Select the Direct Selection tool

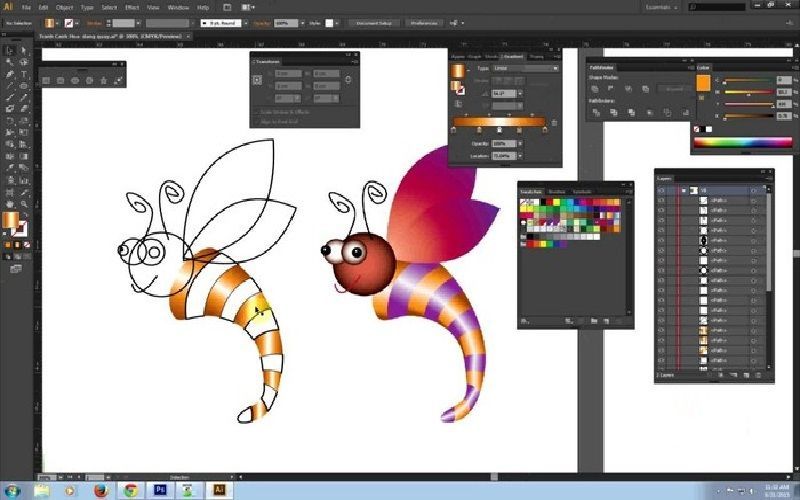[x=23, y=49]
